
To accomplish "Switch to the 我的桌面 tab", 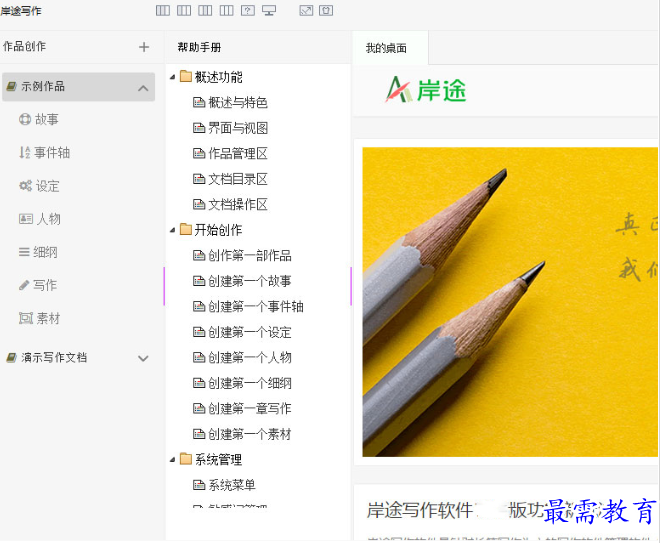I will pos(386,48).
